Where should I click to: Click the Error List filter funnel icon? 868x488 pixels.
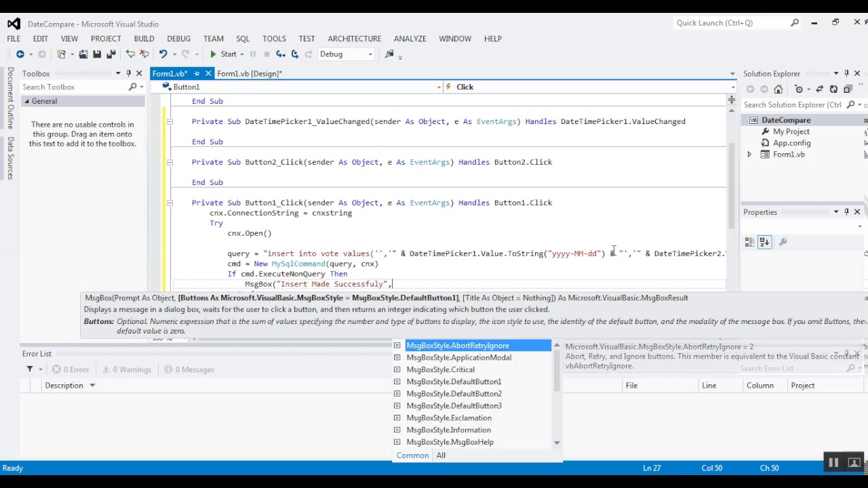pos(30,369)
